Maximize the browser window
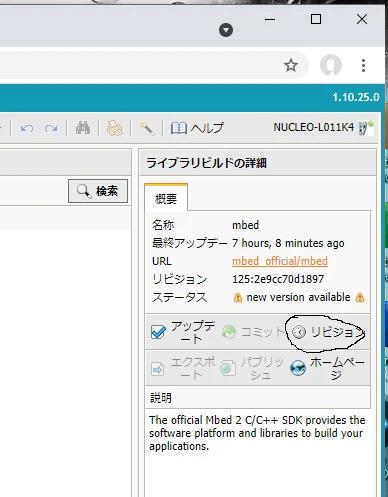388x497 pixels. pyautogui.click(x=316, y=19)
